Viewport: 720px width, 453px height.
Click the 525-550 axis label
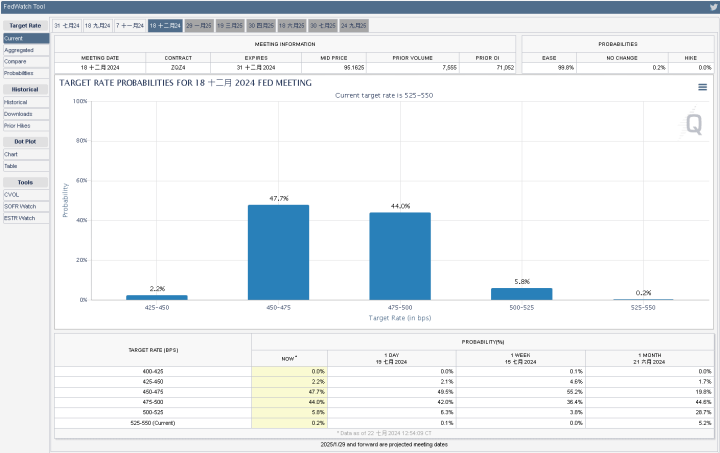pos(643,308)
